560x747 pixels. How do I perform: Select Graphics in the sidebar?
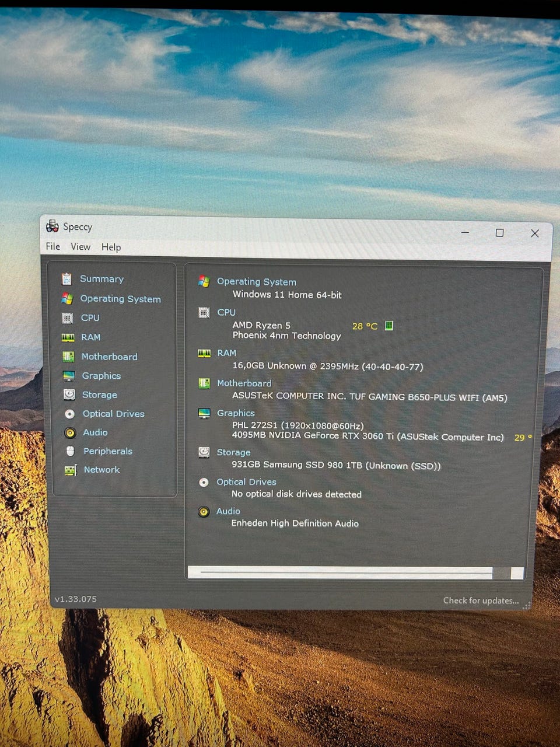(x=101, y=376)
